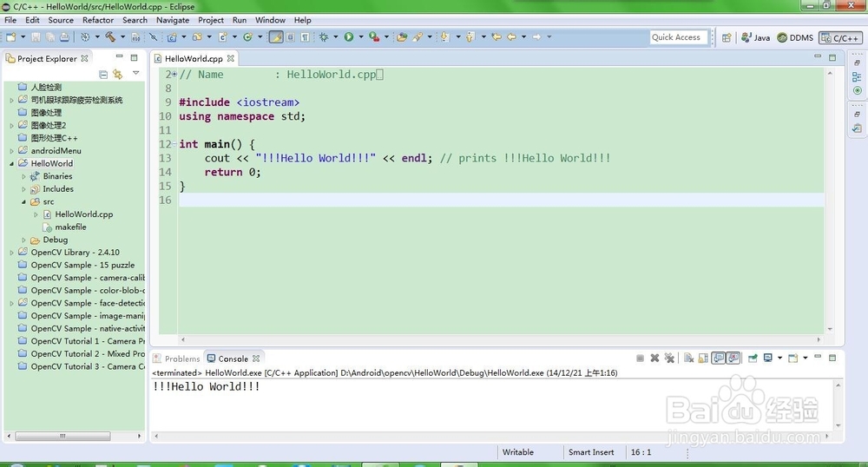Click the Back navigation arrow icon

511,37
